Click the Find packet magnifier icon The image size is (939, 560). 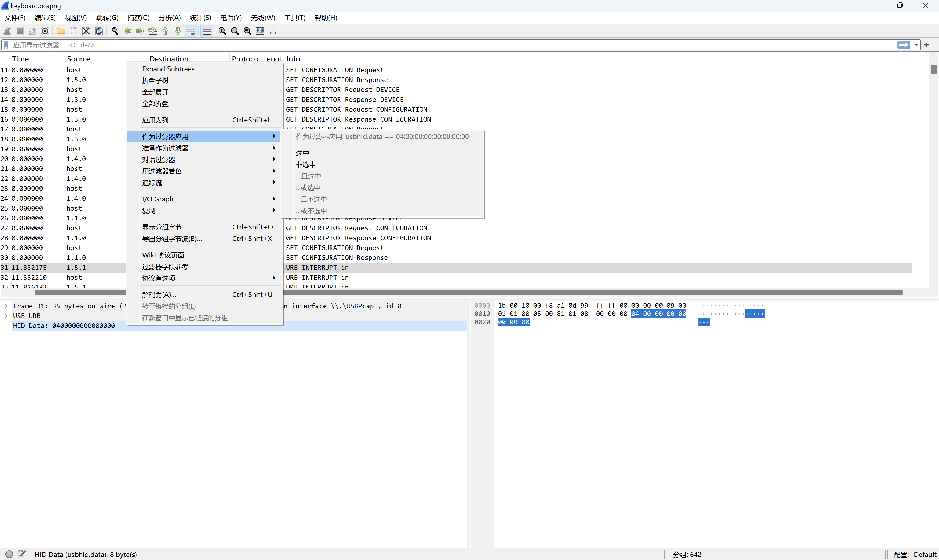coord(115,31)
